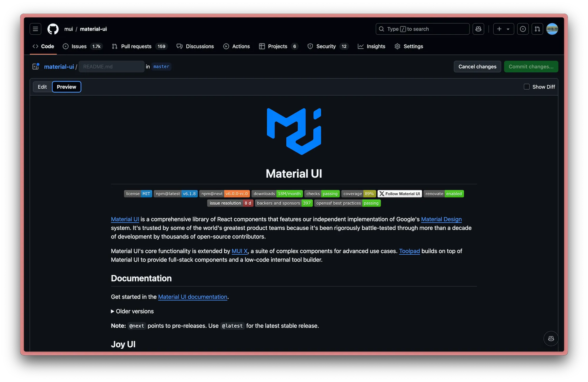Click the @next inline code
This screenshot has width=588, height=382.
(x=137, y=326)
